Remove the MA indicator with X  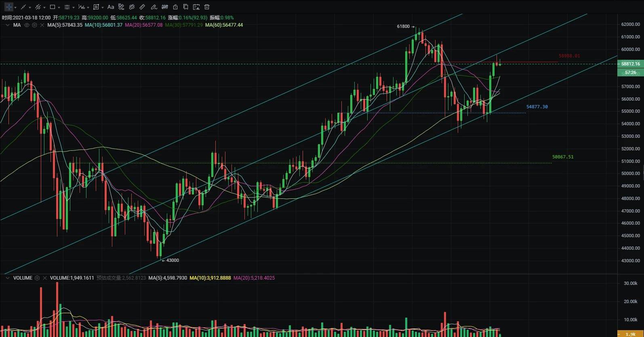(42, 25)
